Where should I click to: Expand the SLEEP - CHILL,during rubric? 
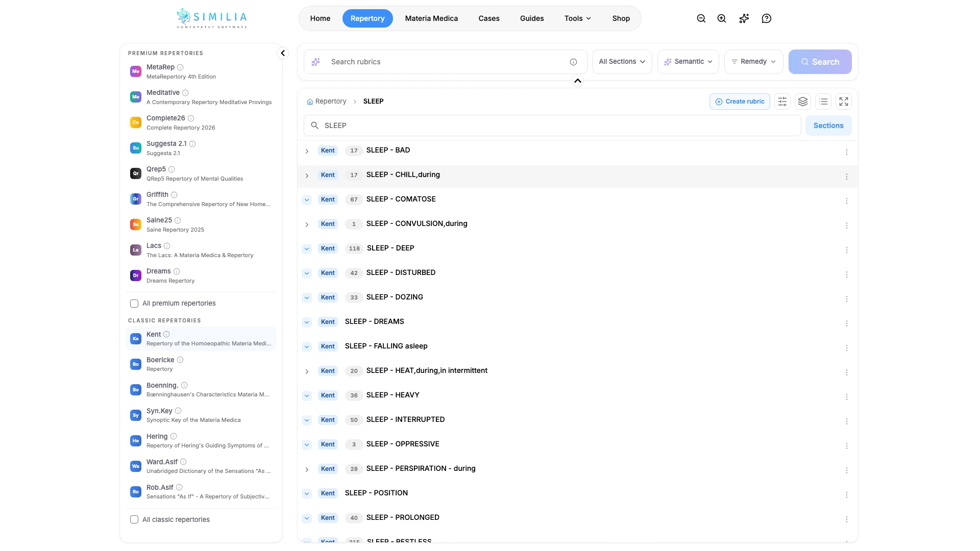307,176
